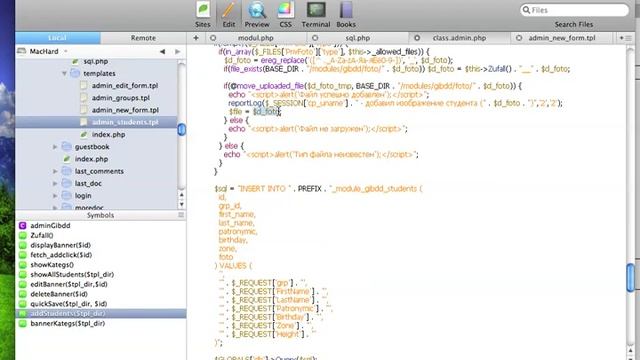
Task: Open the MacHard path dropdown
Action: coord(43,51)
